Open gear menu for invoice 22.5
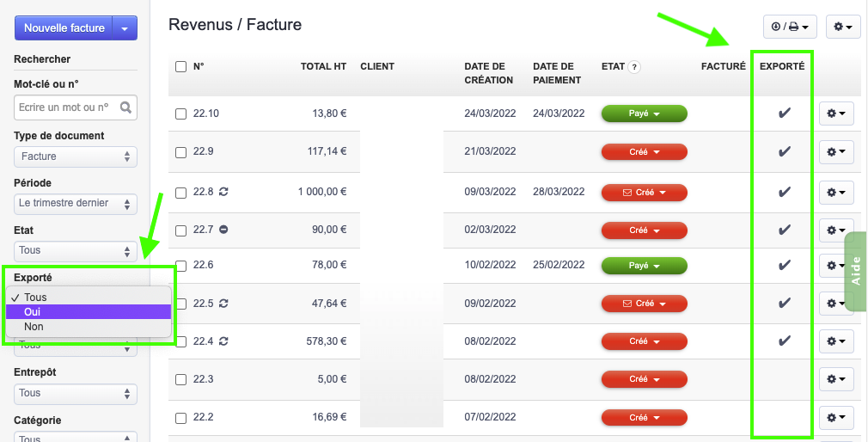The image size is (868, 442). 836,304
